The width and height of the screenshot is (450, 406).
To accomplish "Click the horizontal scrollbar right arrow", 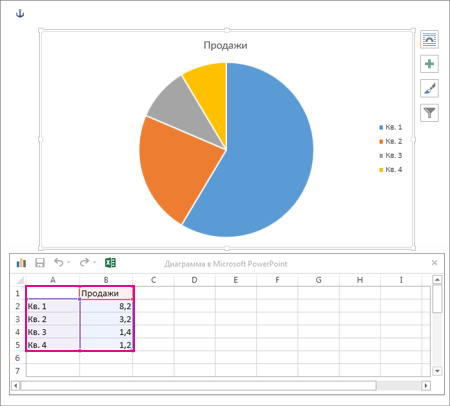I will click(426, 386).
